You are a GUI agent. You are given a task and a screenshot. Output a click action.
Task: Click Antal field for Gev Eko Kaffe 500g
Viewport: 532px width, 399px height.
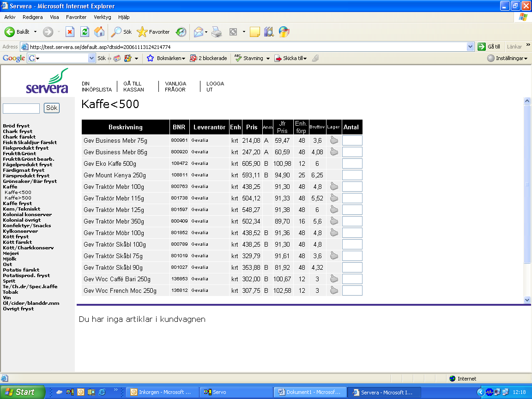coord(352,163)
